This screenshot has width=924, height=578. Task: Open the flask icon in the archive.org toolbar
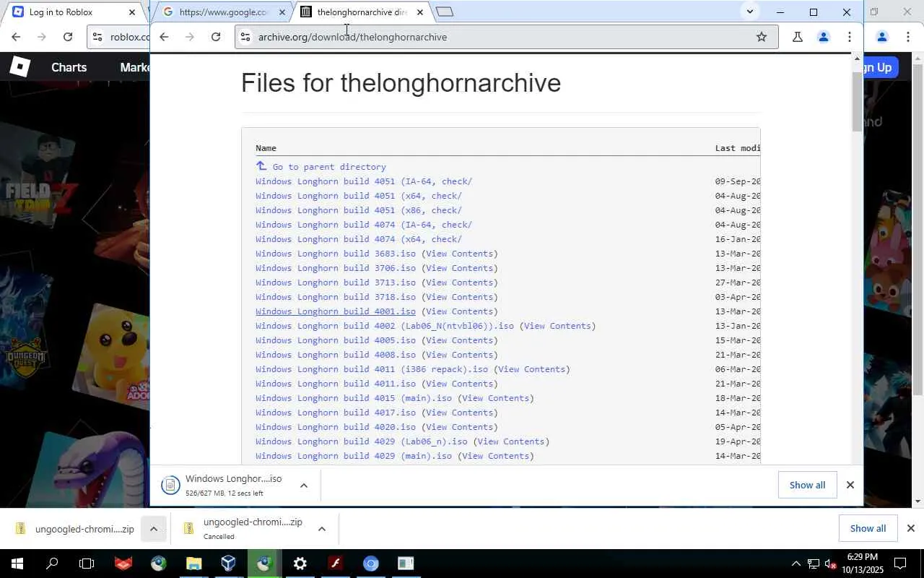[x=798, y=37]
